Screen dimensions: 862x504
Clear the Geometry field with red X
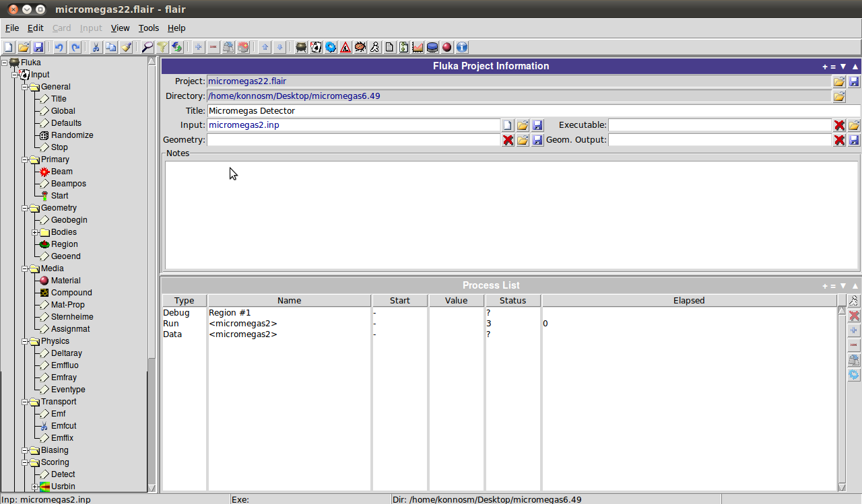(x=508, y=140)
